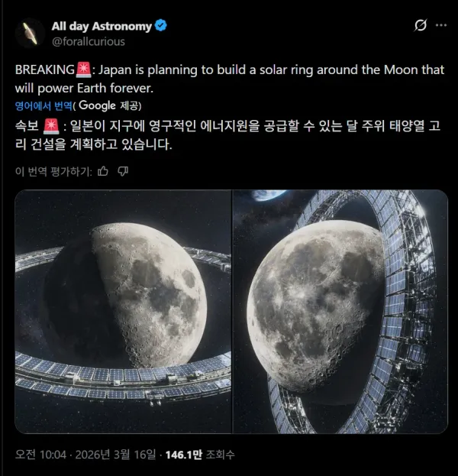Open the three-dot more options menu

coord(440,25)
